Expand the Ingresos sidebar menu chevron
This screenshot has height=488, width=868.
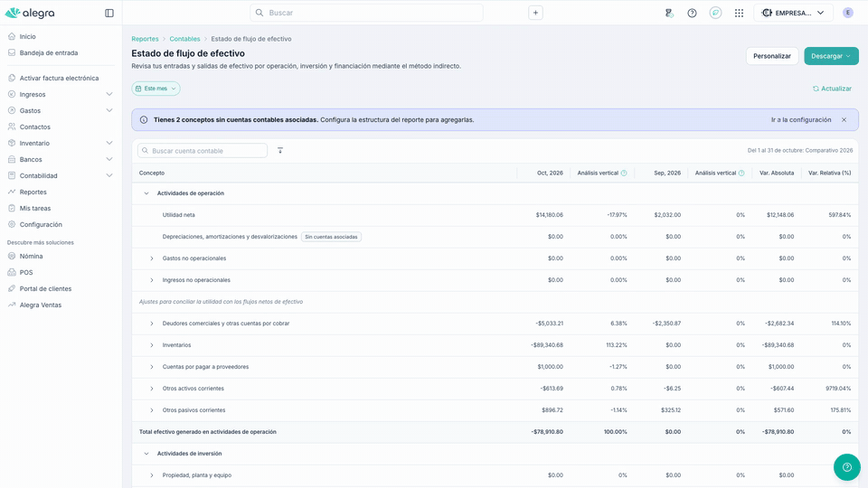coord(109,95)
